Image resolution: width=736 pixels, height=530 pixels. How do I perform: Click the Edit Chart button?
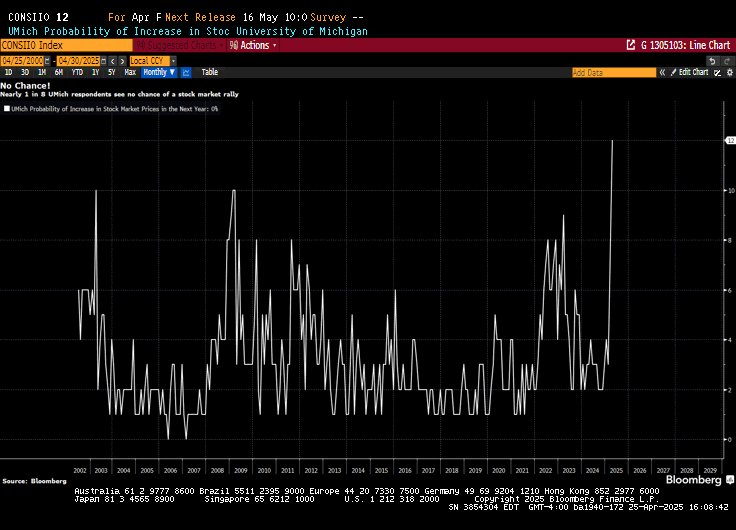pyautogui.click(x=693, y=72)
